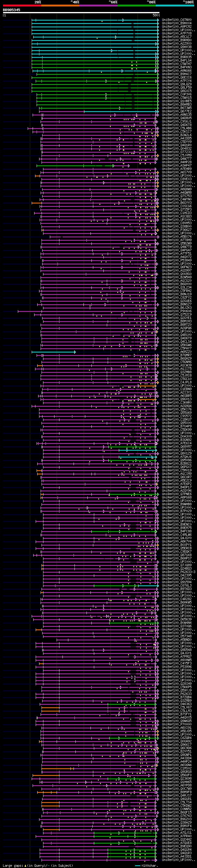Select the UniRef100_B4FLG4 label

click(x=177, y=61)
